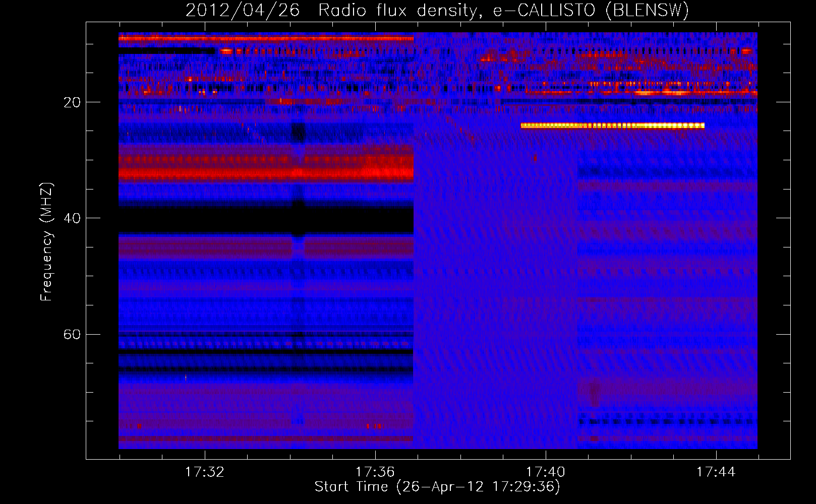Click the plot title 'Radio flux density, e-CALLISTO (BLENSW)'
The height and width of the screenshot is (504, 816).
(x=503, y=10)
